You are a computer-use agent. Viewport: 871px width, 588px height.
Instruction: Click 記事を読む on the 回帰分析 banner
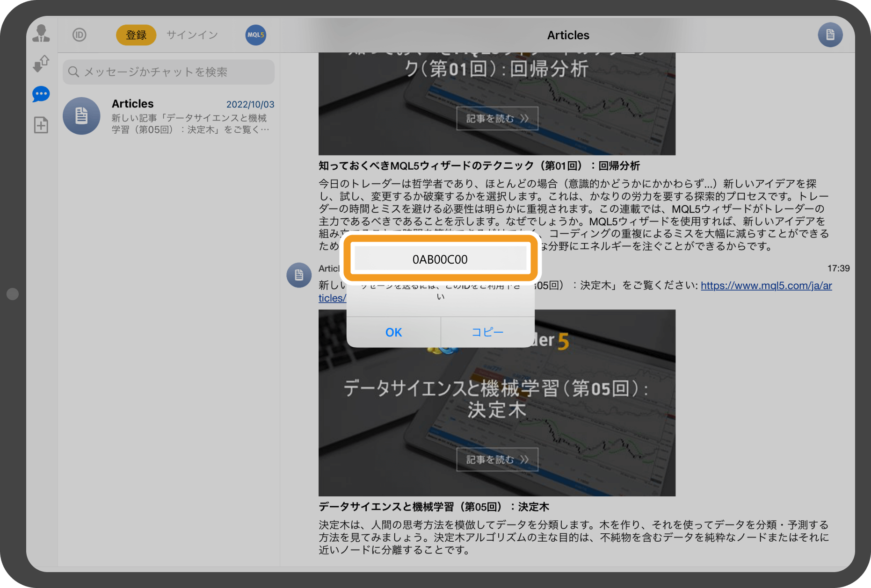click(497, 118)
